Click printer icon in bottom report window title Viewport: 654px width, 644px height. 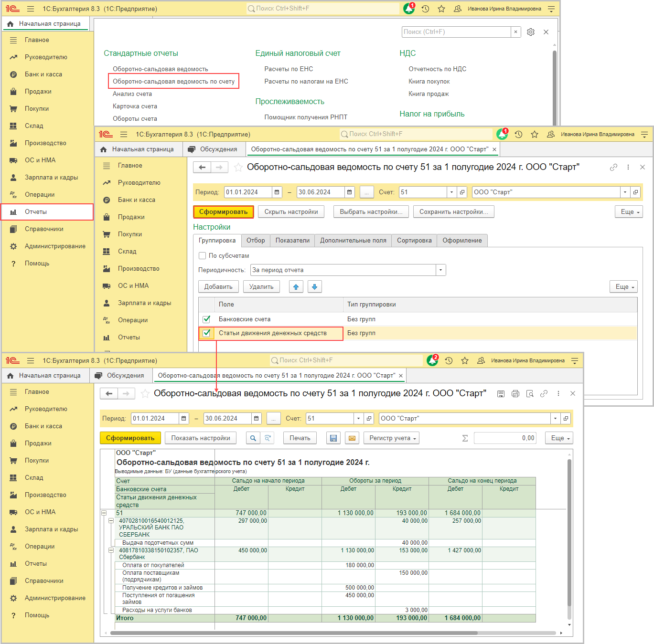515,394
